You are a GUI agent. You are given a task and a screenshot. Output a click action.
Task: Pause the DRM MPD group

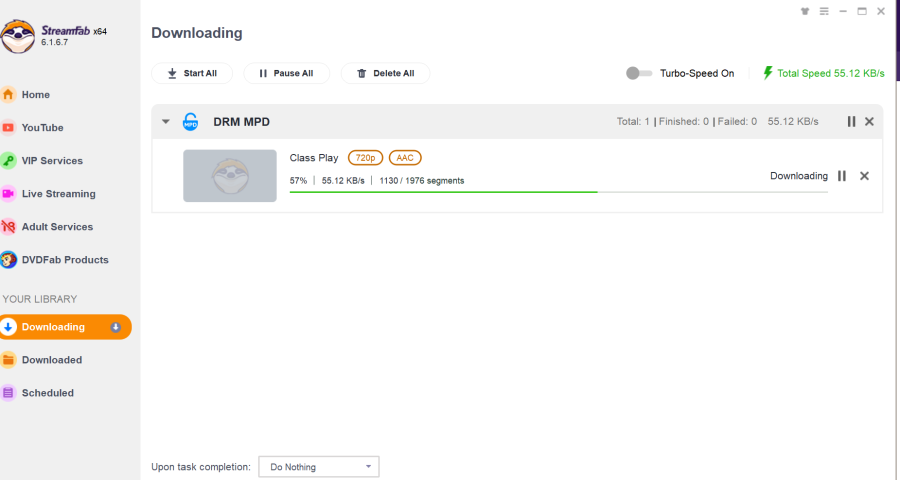pyautogui.click(x=851, y=122)
